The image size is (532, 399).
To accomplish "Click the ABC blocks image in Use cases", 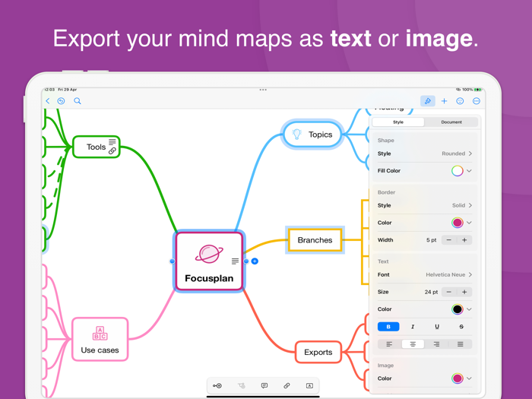I will [x=100, y=333].
